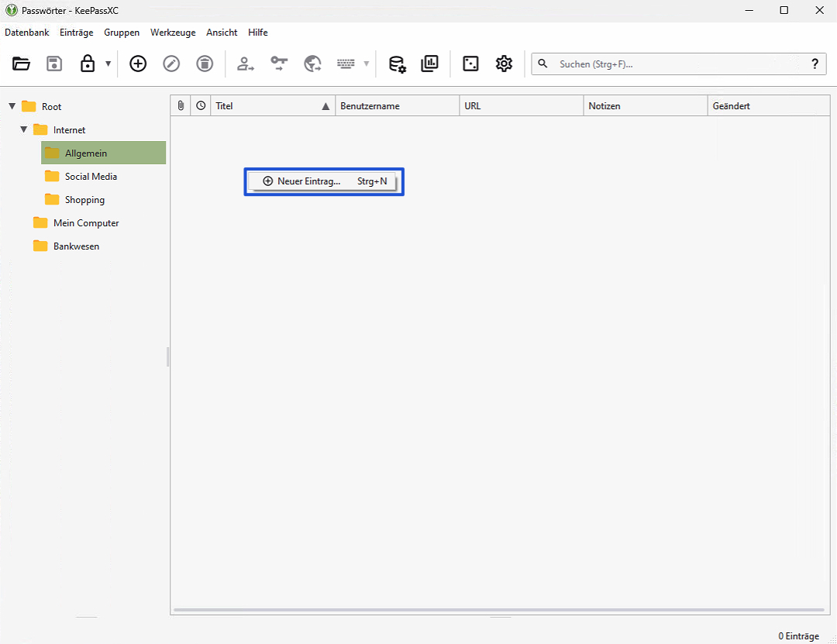Open the database reports icon
Viewport: 837px width, 644px height.
pyautogui.click(x=429, y=64)
